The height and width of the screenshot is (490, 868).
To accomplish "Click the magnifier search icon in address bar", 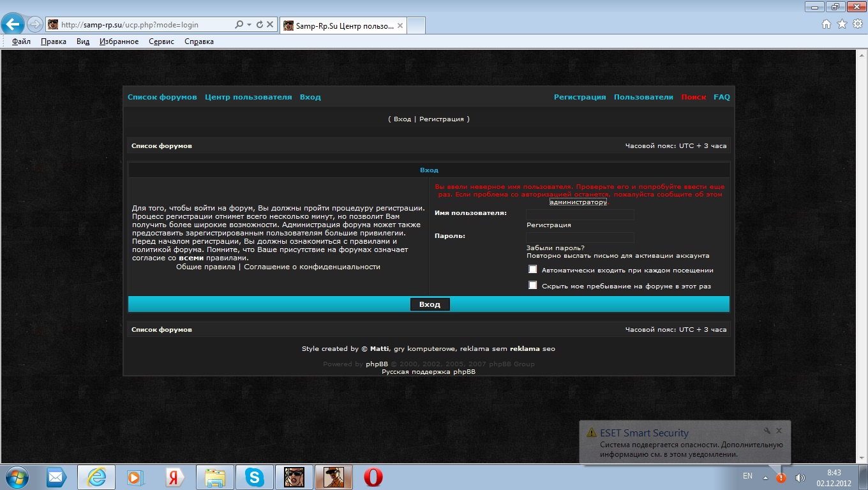I will click(239, 25).
